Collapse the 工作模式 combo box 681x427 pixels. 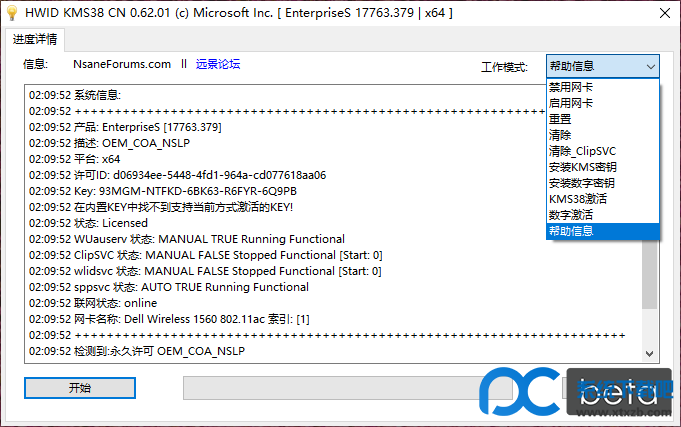tap(650, 66)
